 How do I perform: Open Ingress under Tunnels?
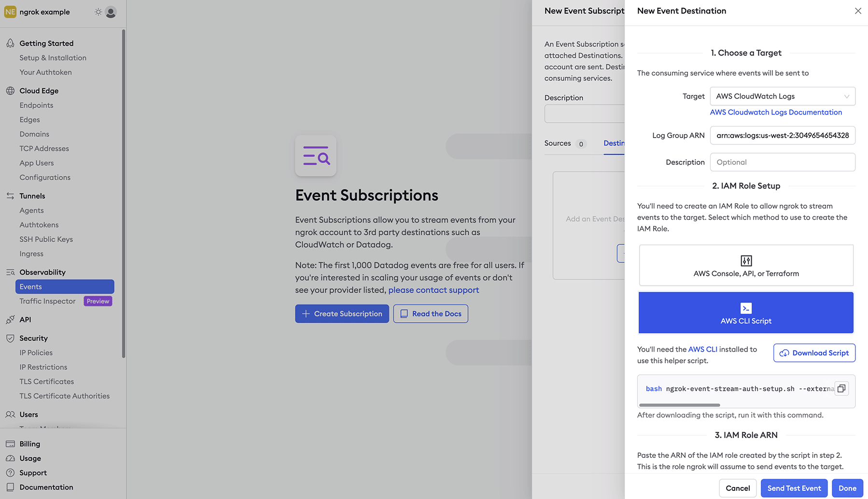31,254
